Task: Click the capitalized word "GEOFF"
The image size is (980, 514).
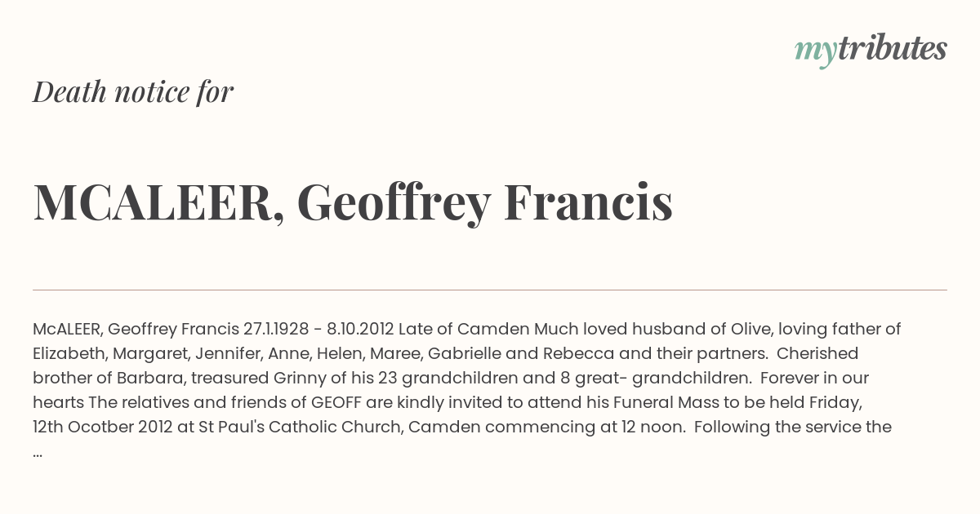Action: [x=336, y=403]
